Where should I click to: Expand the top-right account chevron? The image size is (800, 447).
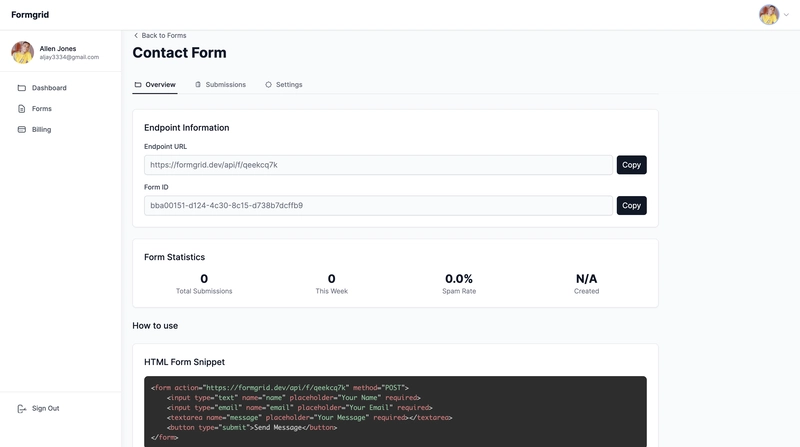(786, 16)
